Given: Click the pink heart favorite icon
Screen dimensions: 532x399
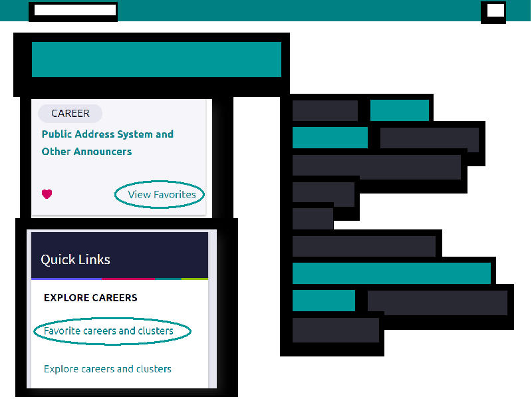Looking at the screenshot, I should pos(47,194).
